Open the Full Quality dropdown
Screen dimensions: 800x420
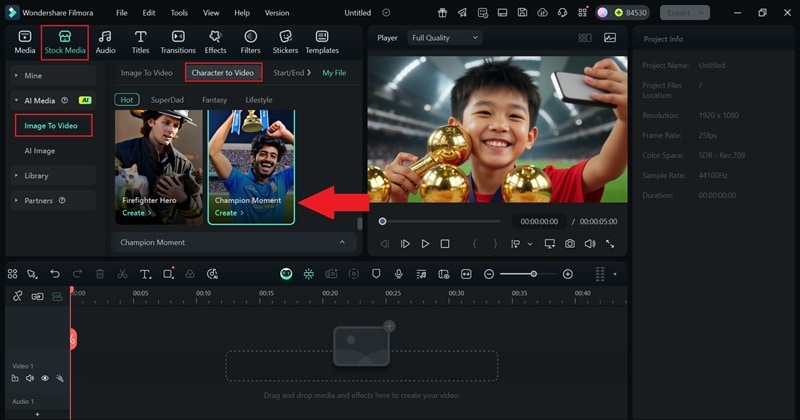tap(444, 38)
